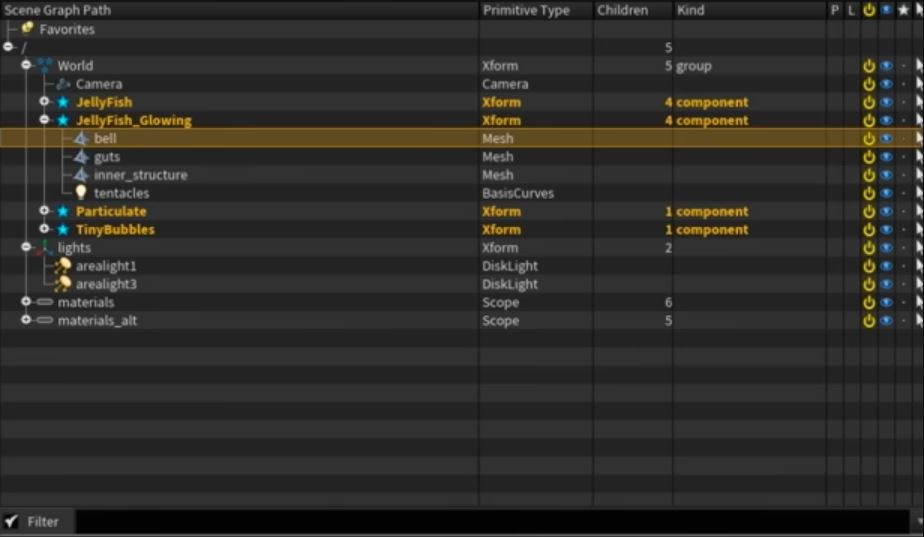Click the guts mesh icon
The height and width of the screenshot is (537, 924).
(x=81, y=157)
